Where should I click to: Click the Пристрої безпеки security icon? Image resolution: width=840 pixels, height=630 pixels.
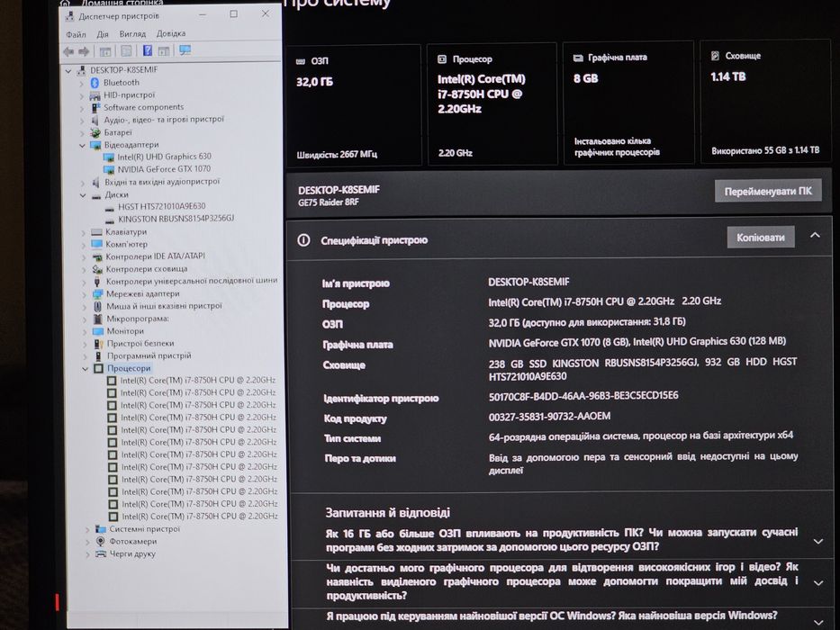tap(98, 344)
